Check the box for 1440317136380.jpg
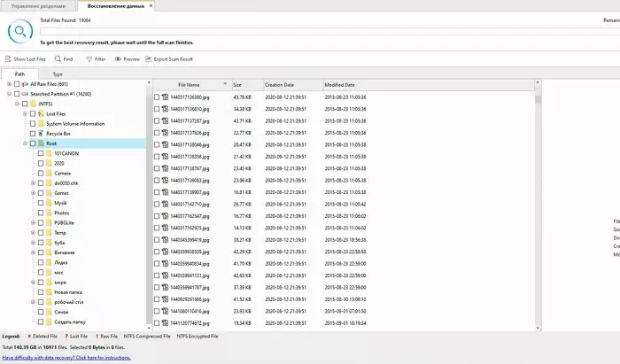This screenshot has height=364, width=620. [157, 97]
